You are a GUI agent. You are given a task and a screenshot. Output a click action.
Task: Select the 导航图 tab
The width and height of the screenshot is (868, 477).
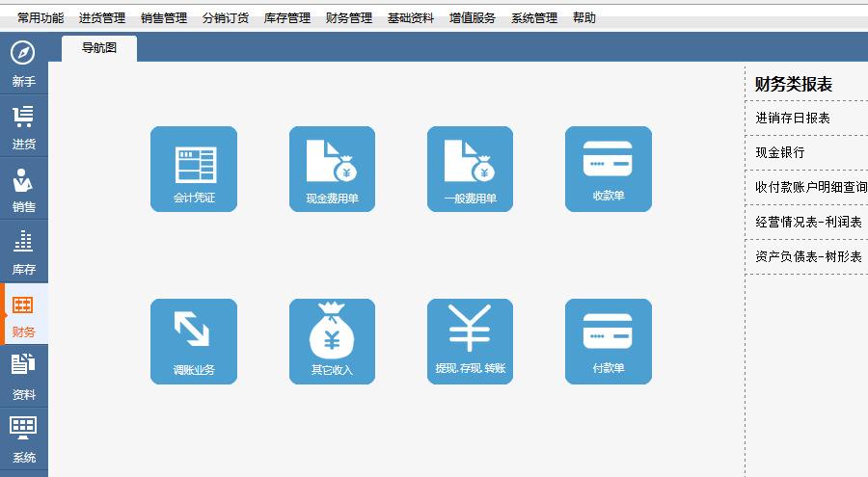tap(99, 48)
